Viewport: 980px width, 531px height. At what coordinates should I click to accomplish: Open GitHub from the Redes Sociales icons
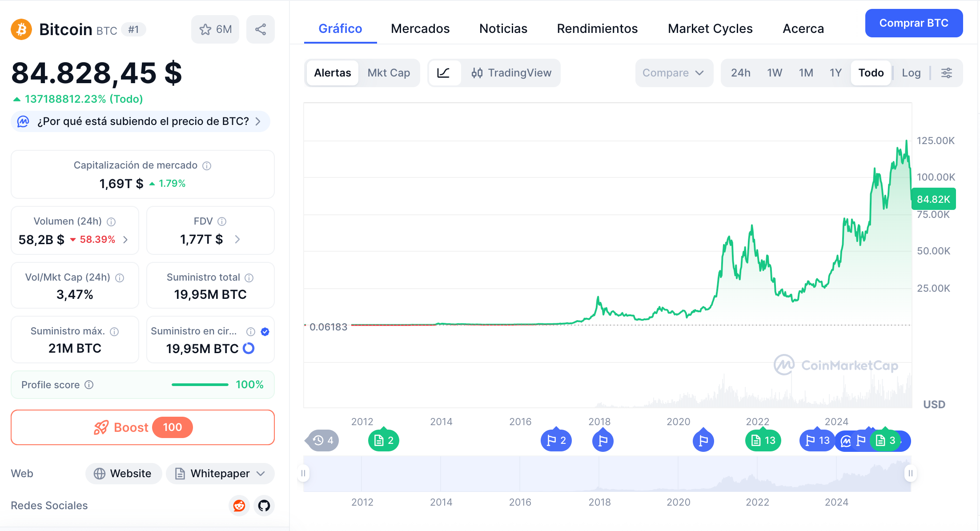click(x=264, y=506)
